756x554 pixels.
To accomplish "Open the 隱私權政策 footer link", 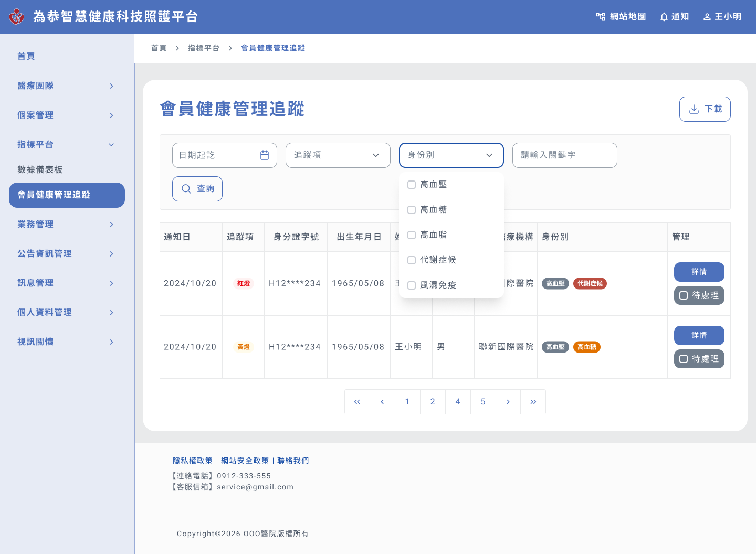I will pos(193,461).
